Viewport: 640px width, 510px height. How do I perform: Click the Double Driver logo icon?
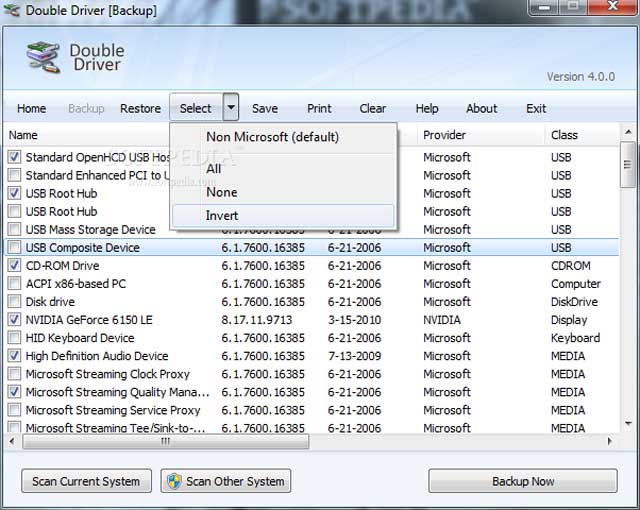tap(43, 57)
